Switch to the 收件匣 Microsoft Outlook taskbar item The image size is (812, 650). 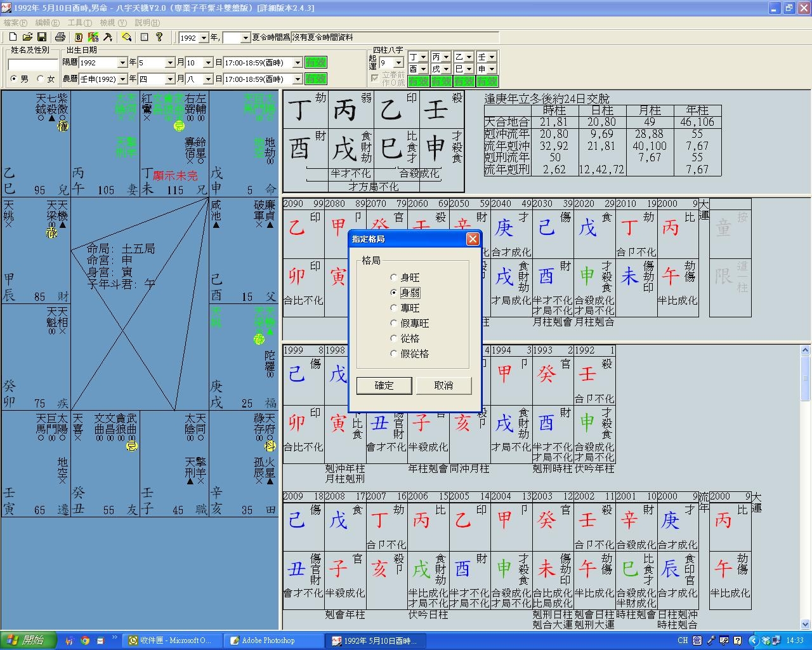(x=173, y=640)
